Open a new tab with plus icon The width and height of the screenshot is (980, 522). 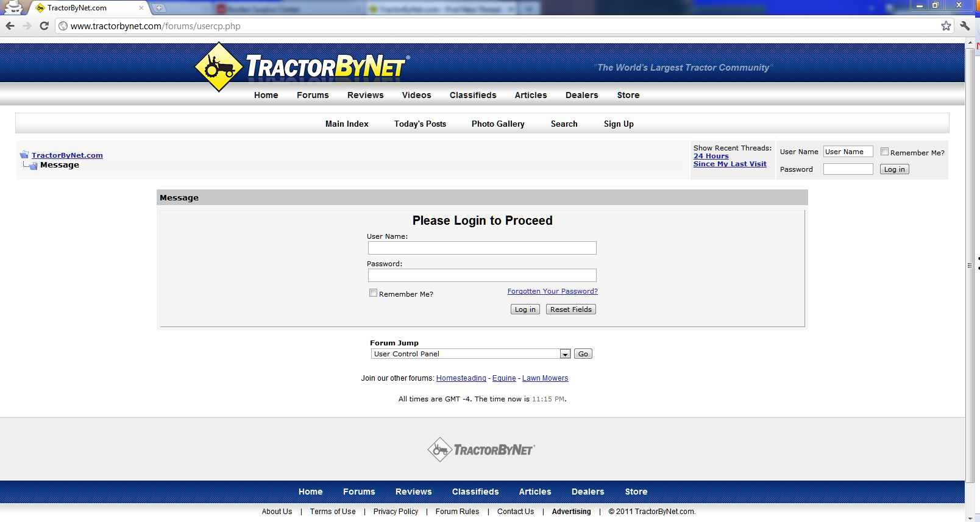(x=159, y=8)
